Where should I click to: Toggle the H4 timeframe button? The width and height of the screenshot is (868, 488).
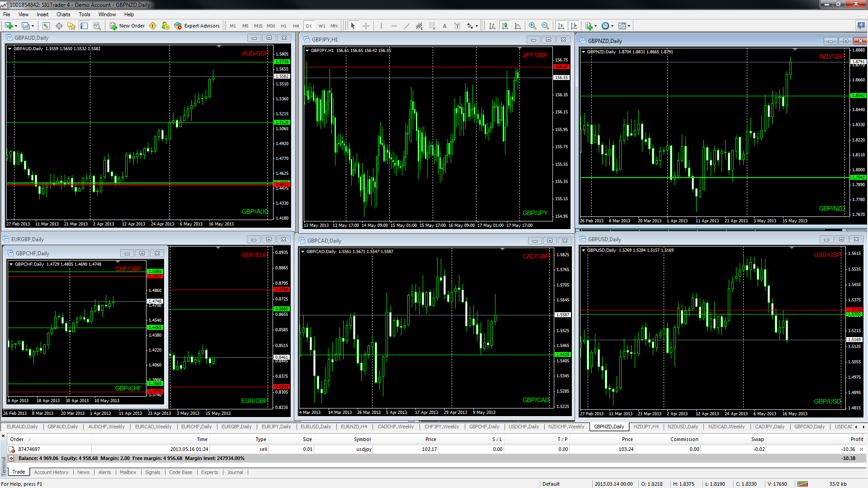296,26
